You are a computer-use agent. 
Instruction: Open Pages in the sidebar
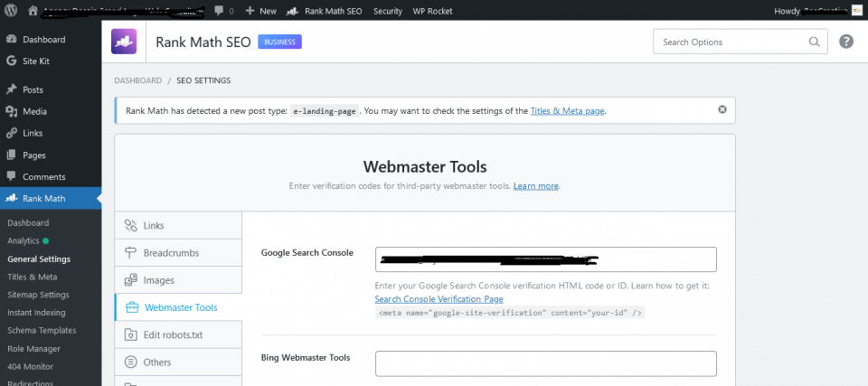pyautogui.click(x=51, y=155)
